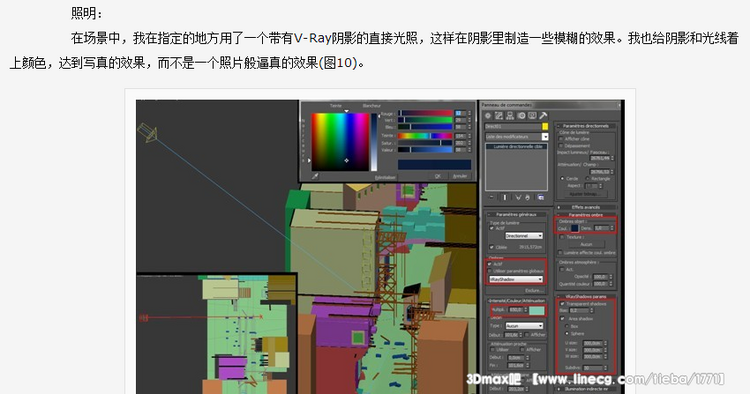Click Configure Modifier Sets icon below stack
The height and width of the screenshot is (394, 750).
click(540, 197)
